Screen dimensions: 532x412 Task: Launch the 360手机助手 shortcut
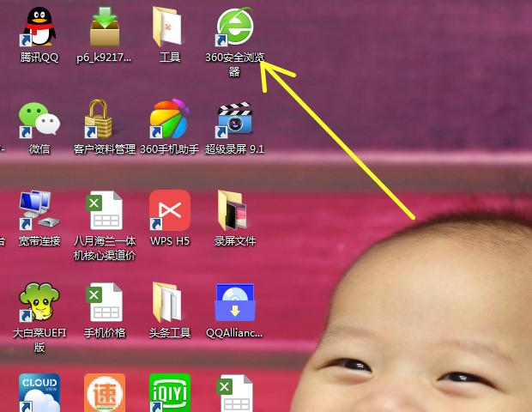click(x=170, y=118)
